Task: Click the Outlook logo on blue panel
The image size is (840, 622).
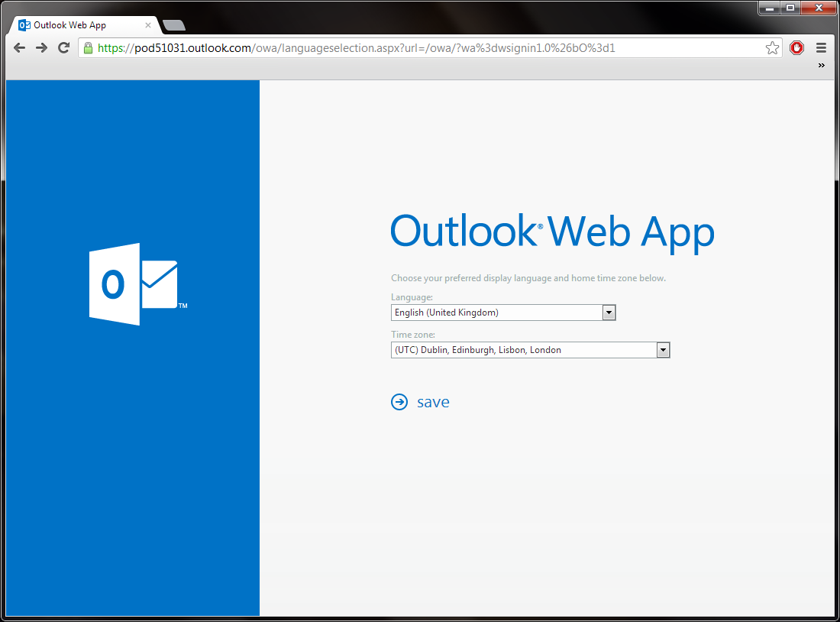Action: tap(137, 283)
